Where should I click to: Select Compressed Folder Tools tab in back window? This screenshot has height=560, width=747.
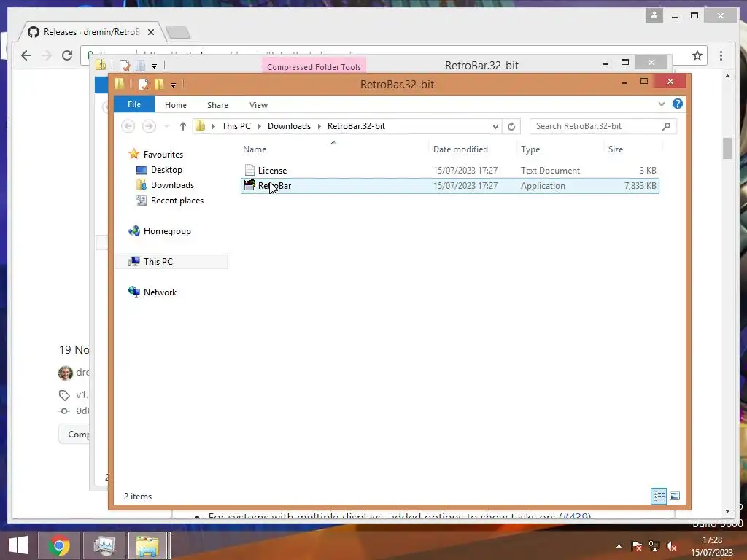314,66
